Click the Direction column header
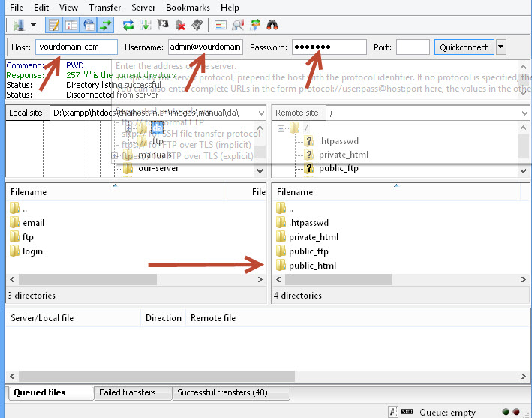Image resolution: width=532 pixels, height=418 pixels. tap(163, 318)
